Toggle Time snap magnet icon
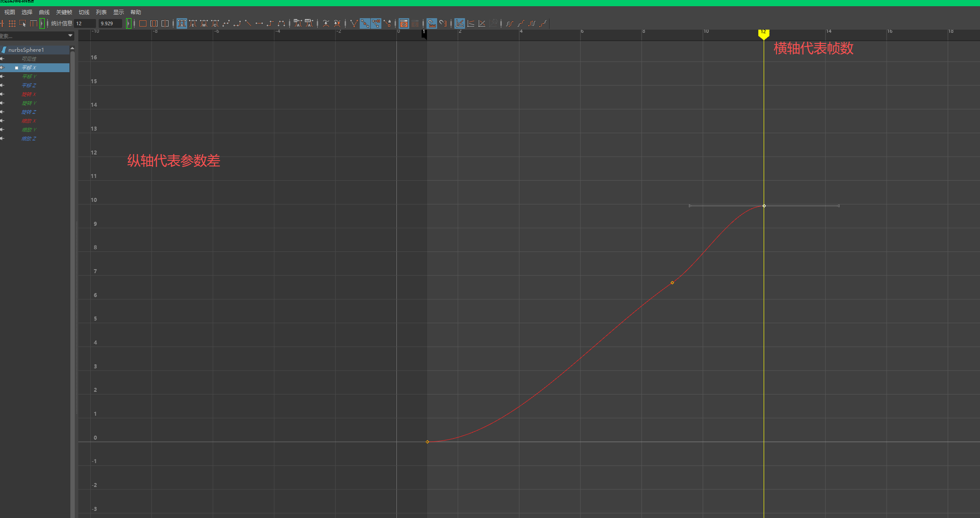The width and height of the screenshot is (980, 518). [x=432, y=23]
